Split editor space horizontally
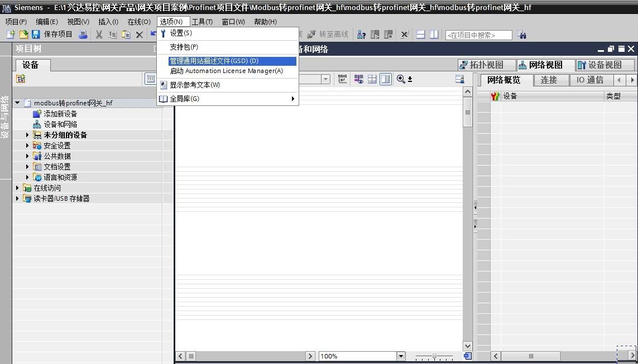 [421, 35]
